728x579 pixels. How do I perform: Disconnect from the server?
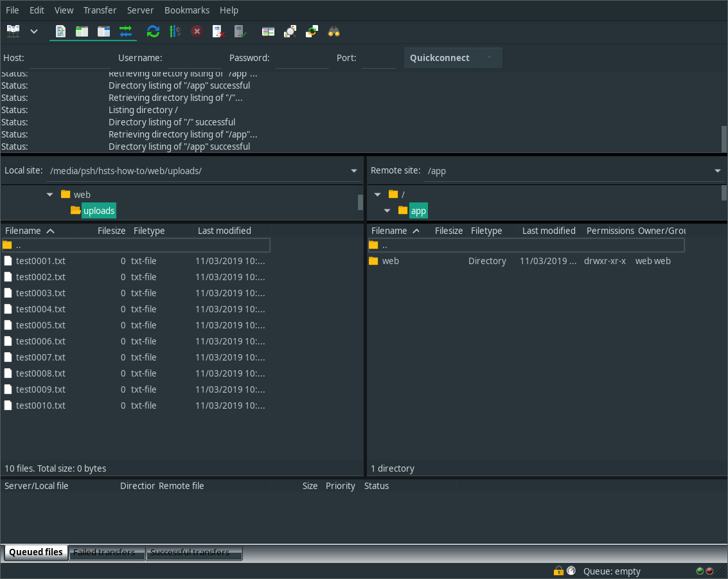click(218, 31)
